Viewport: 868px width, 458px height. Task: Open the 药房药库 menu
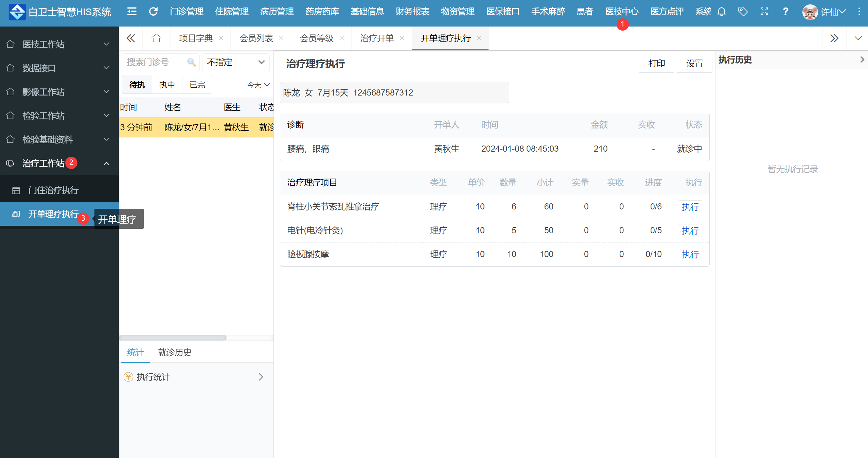(322, 12)
